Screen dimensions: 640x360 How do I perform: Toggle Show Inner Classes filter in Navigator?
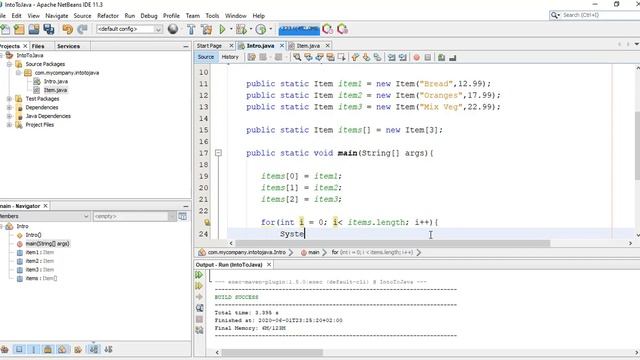[x=62, y=349]
